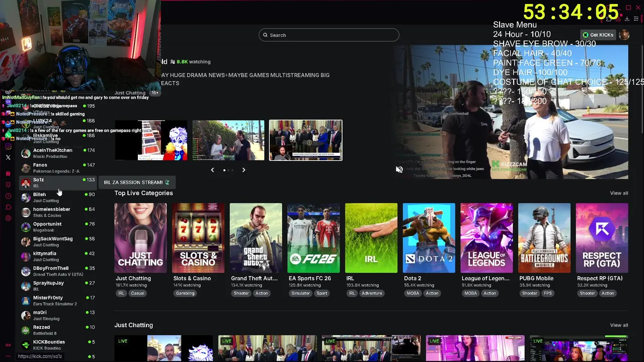644x362 pixels.
Task: Click AceInTheKitchen avatar icon
Action: click(26, 153)
